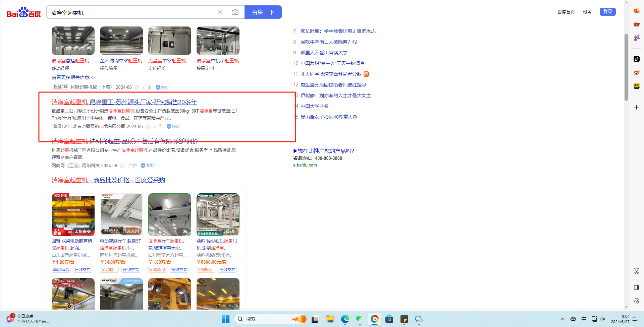The width and height of the screenshot is (644, 327).
Task: Open the 无尘室单梁起重机 thumbnail image
Action: pyautogui.click(x=170, y=41)
